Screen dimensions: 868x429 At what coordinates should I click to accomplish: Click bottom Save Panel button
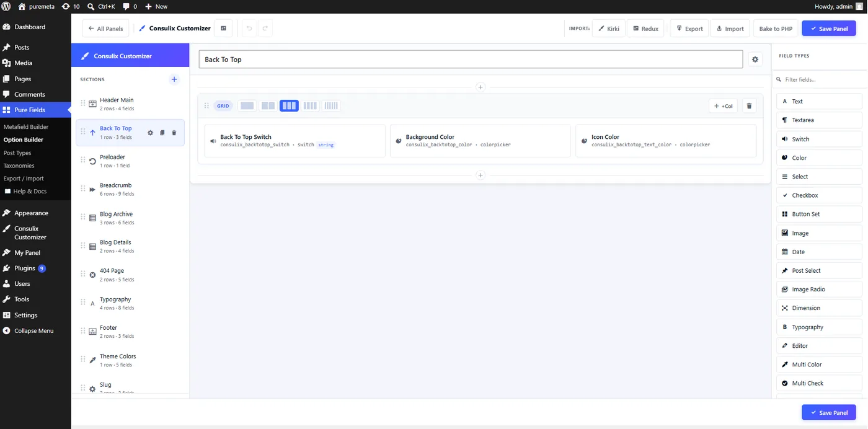click(x=829, y=413)
